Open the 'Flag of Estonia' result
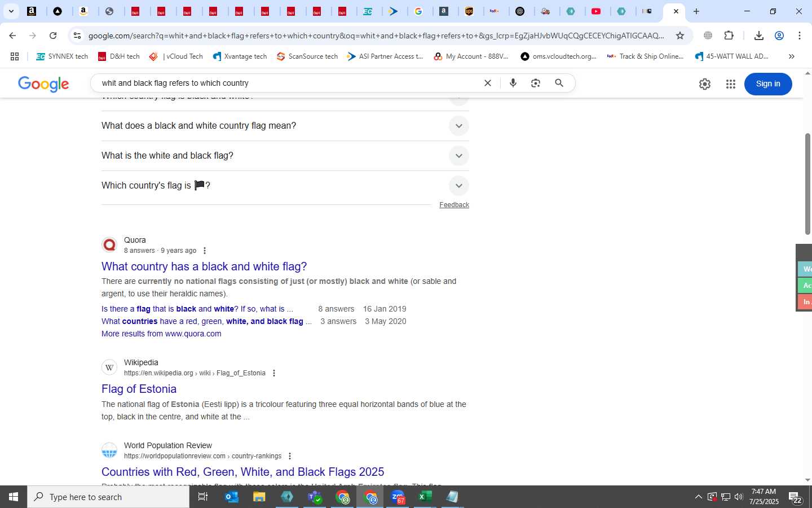The image size is (812, 508). (x=139, y=389)
